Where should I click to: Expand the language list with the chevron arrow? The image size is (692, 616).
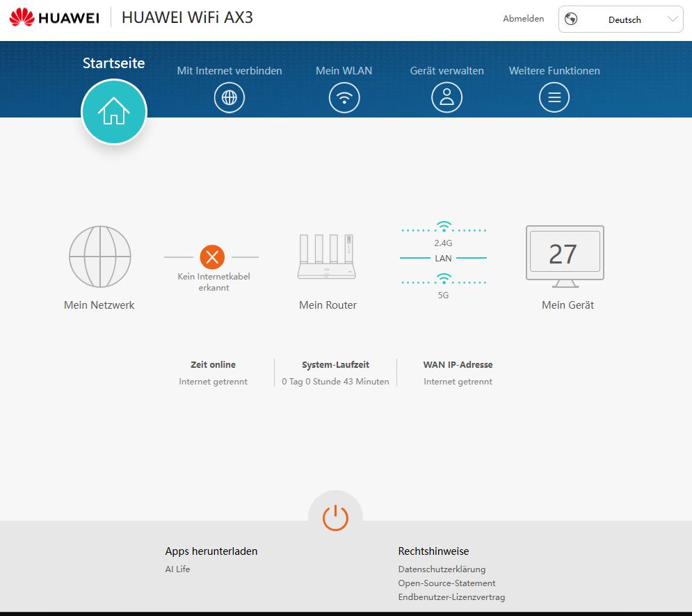pos(672,19)
